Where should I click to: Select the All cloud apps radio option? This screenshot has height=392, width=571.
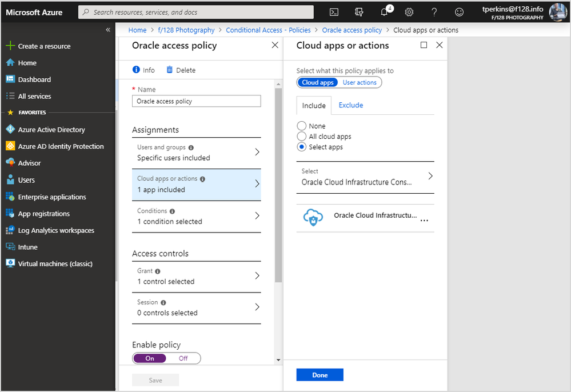click(x=302, y=137)
